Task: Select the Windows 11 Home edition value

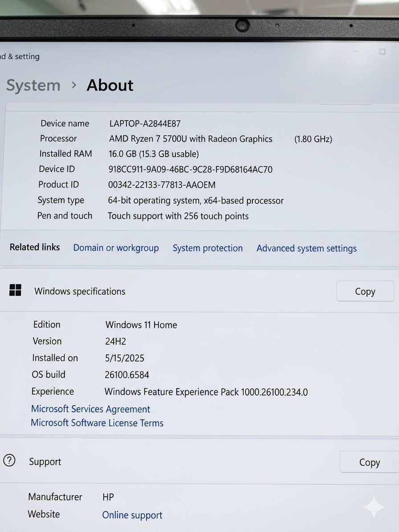Action: [x=141, y=325]
